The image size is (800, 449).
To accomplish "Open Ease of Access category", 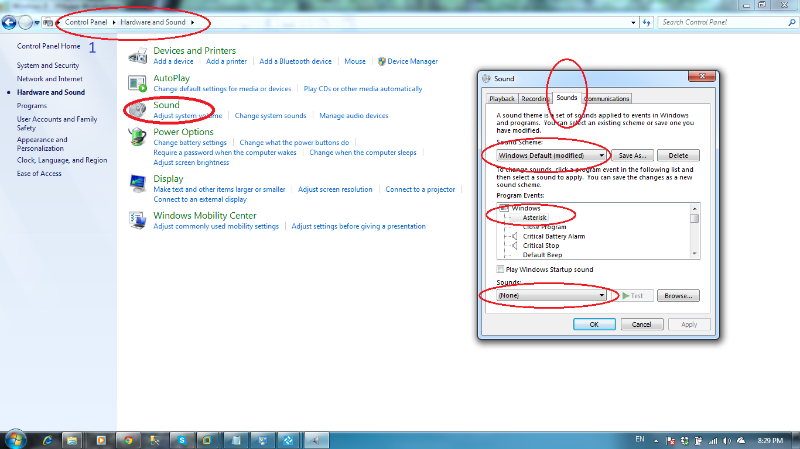I will coord(39,173).
